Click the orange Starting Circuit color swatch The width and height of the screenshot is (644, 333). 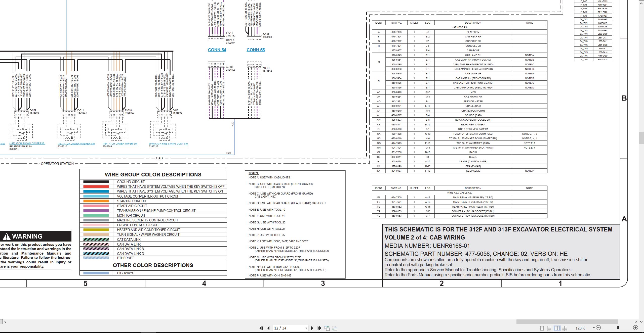click(x=96, y=201)
